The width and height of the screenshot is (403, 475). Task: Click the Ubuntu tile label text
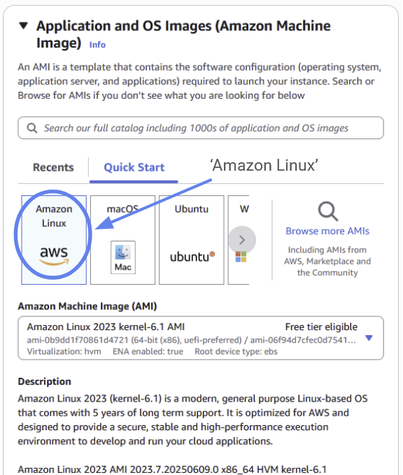tap(192, 209)
